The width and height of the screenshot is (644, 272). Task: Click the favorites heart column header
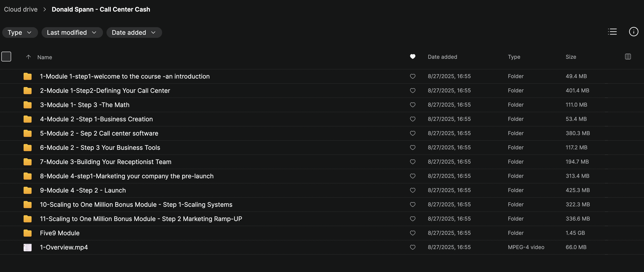tap(413, 57)
